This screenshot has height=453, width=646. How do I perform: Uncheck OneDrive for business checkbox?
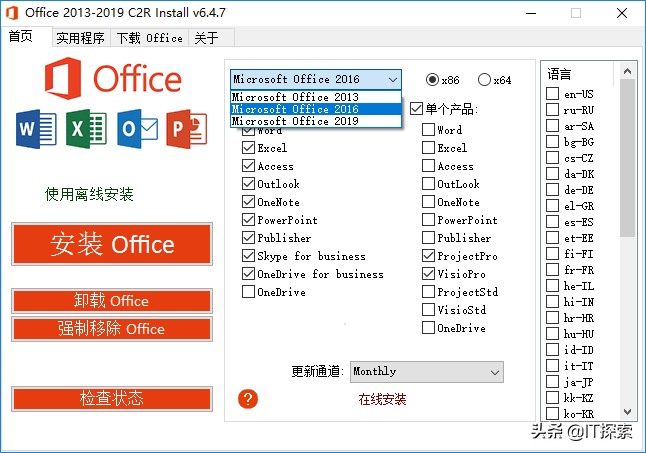coord(248,274)
